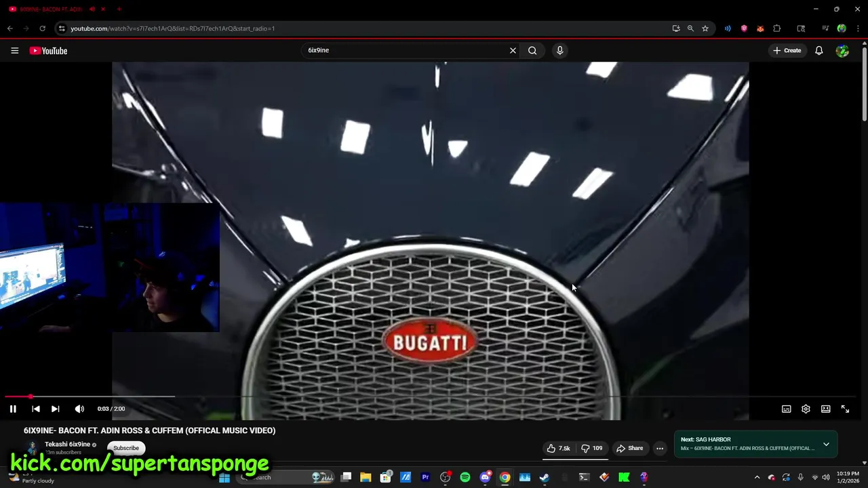Open the media controls music note icon
Image resolution: width=868 pixels, height=488 pixels.
[x=825, y=28]
